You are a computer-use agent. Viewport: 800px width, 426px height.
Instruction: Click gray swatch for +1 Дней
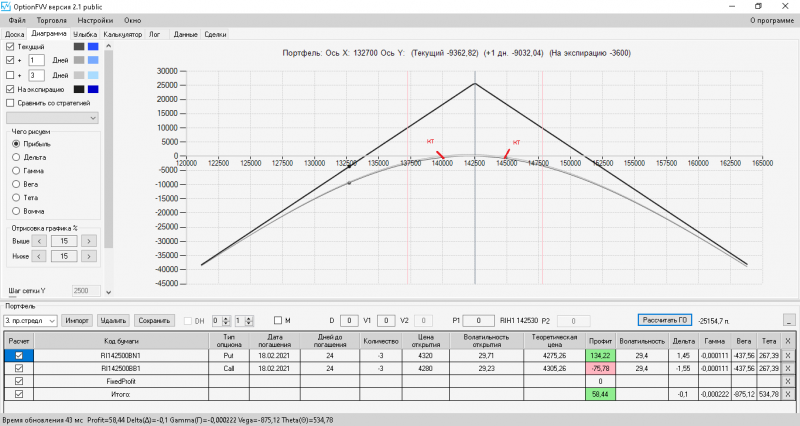pyautogui.click(x=79, y=60)
